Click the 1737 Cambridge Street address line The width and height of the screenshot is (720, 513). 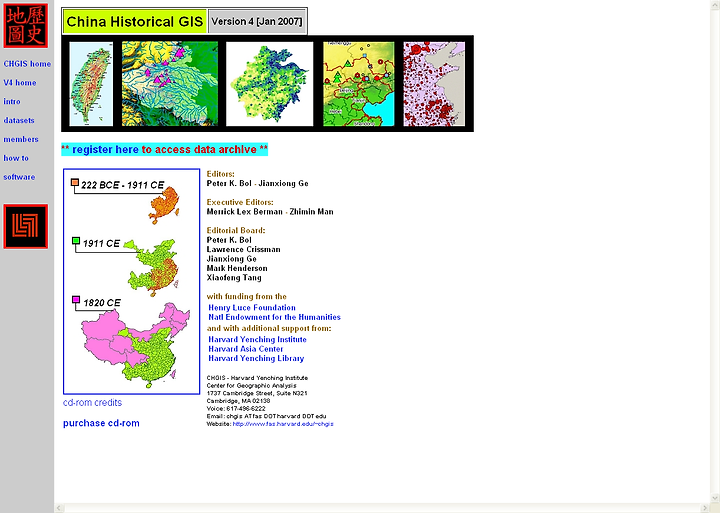257,393
